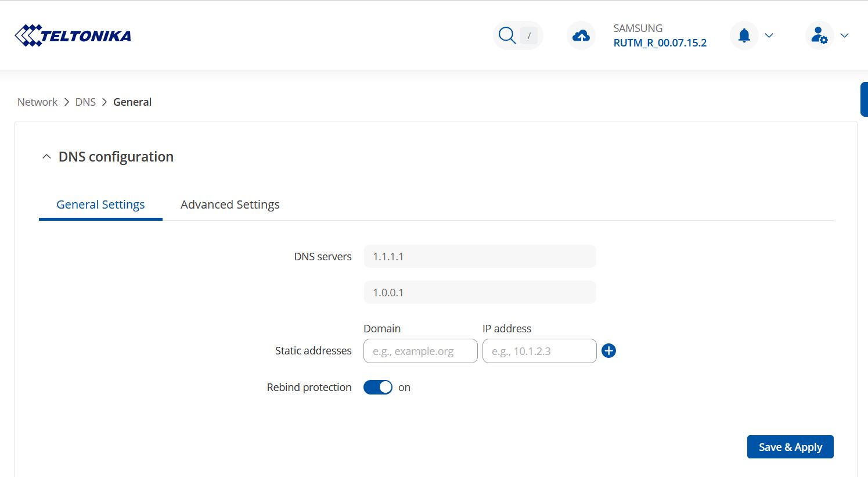Disable the Rebind protection toggle
The width and height of the screenshot is (868, 477).
click(x=378, y=388)
